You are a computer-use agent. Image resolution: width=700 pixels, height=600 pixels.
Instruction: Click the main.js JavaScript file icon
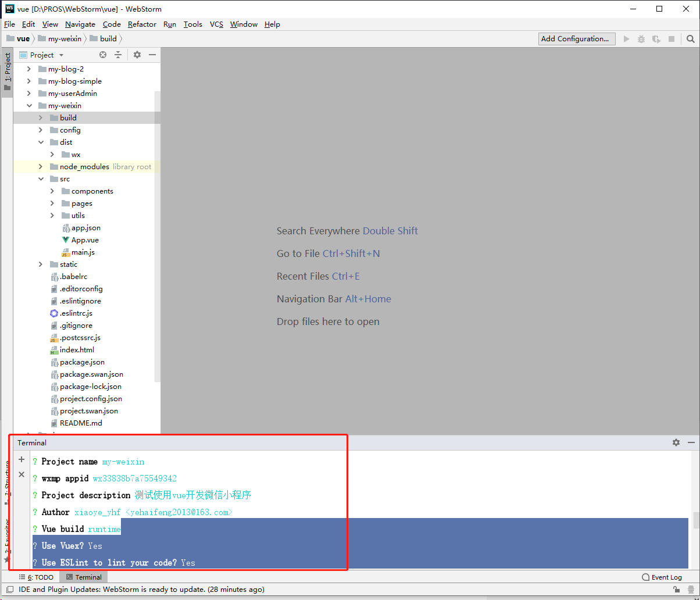66,252
